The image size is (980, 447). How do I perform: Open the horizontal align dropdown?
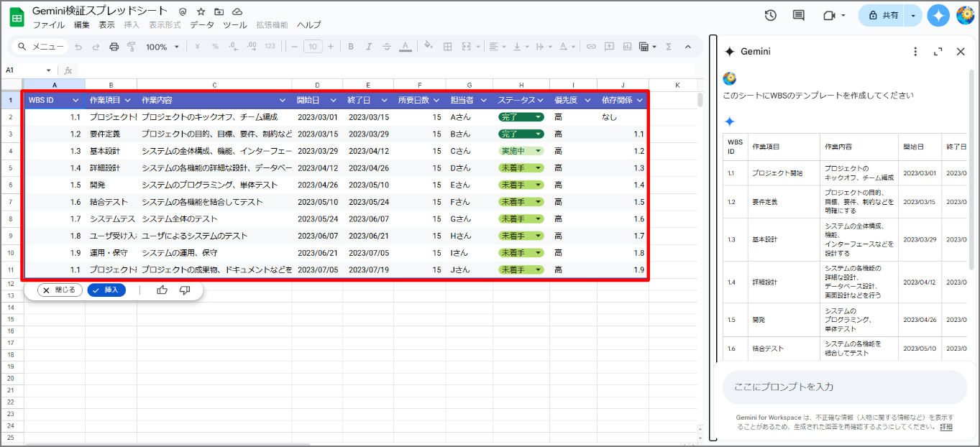pyautogui.click(x=496, y=47)
